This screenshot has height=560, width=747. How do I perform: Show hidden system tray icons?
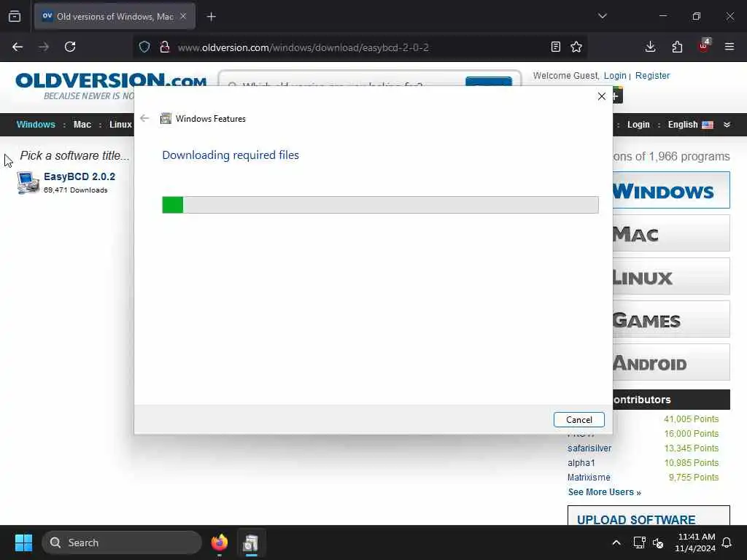coord(616,542)
